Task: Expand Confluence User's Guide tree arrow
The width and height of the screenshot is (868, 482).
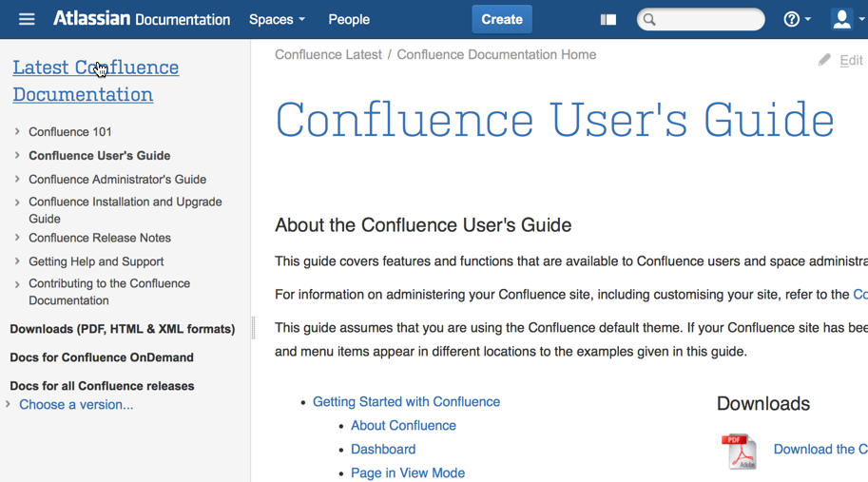Action: coord(17,156)
